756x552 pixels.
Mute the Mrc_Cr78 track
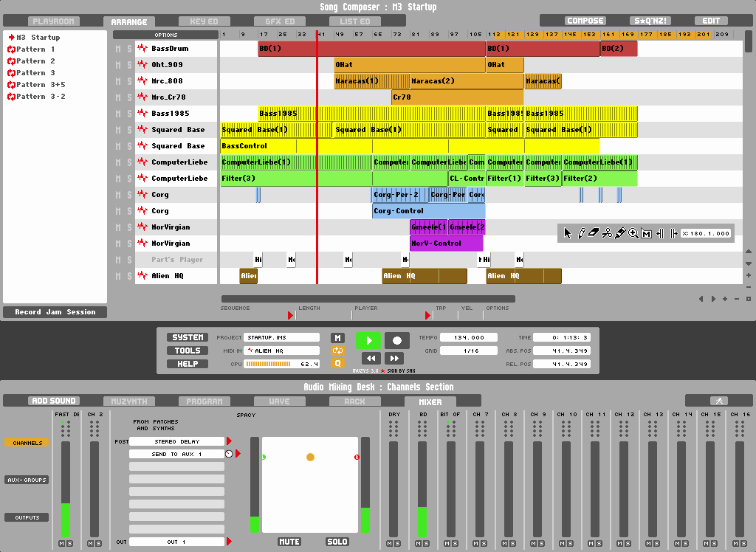click(x=118, y=97)
